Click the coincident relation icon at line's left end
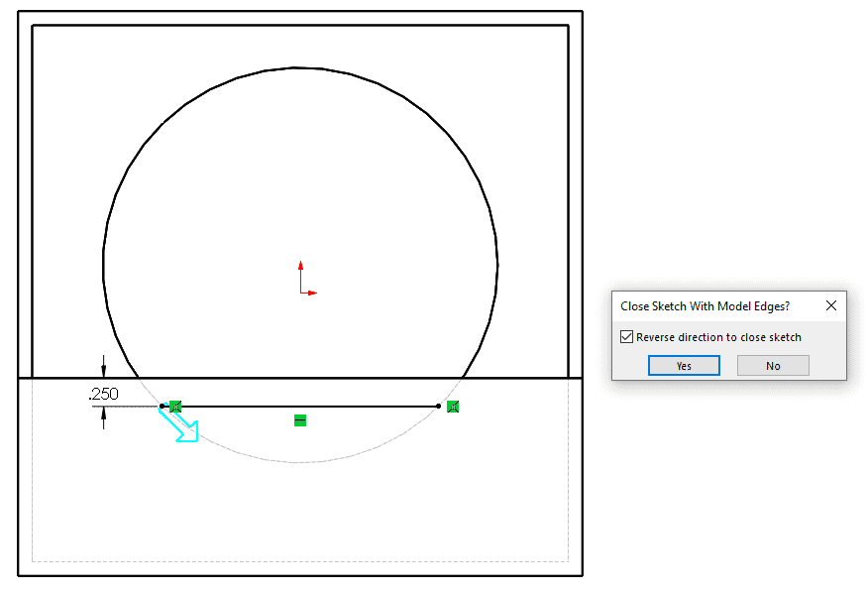The height and width of the screenshot is (592, 868). (x=175, y=407)
